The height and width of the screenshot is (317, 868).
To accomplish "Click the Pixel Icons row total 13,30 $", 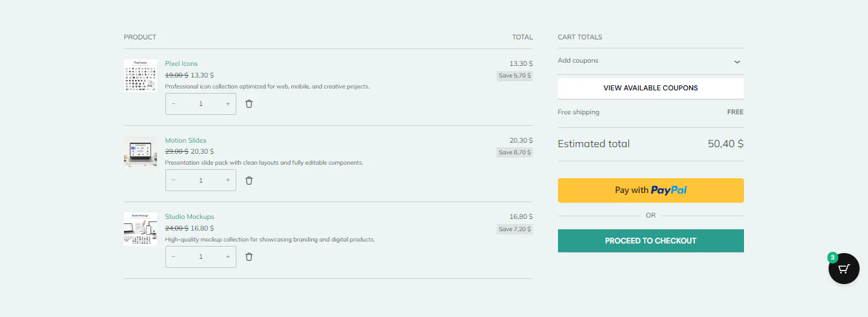I will (x=521, y=63).
